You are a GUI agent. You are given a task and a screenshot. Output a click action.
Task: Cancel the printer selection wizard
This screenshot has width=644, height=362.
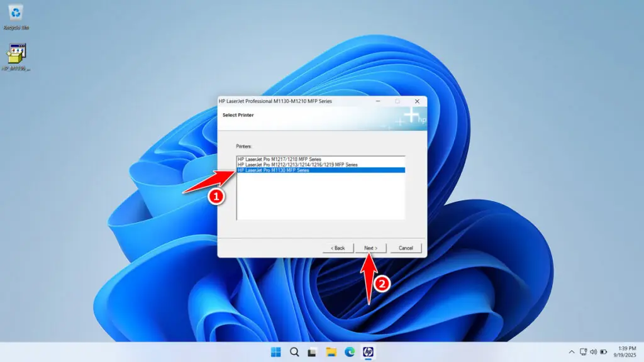406,248
